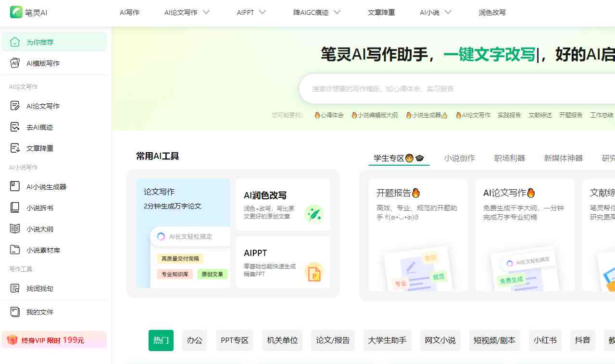615x364 pixels.
Task: Open 润色改写 in the top navigation
Action: pyautogui.click(x=492, y=12)
